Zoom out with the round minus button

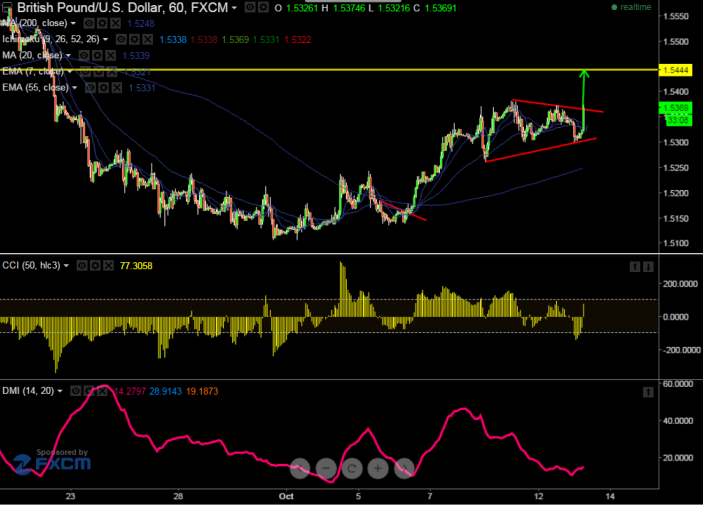coord(326,469)
